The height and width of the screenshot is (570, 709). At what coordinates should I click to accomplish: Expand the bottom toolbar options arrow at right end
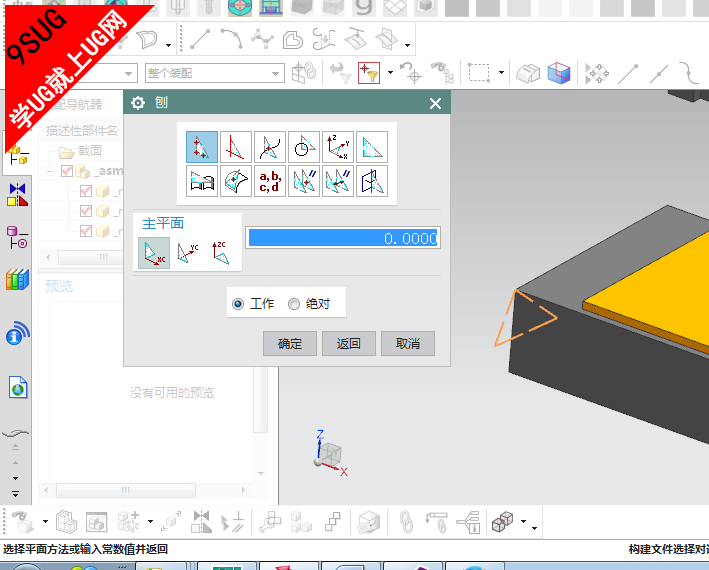click(534, 528)
